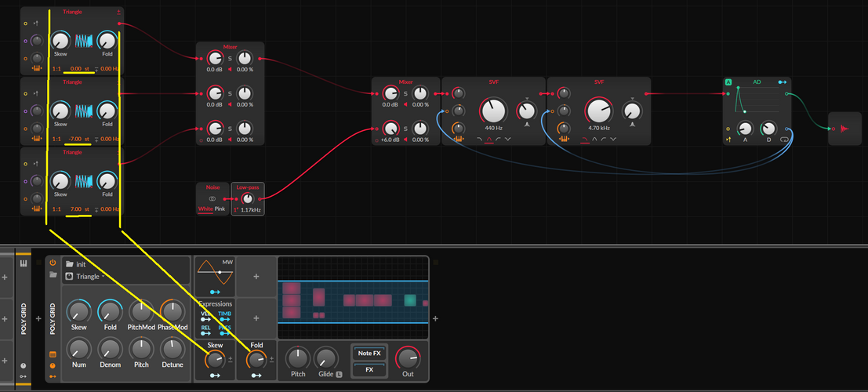This screenshot has height=392, width=868.
Task: Toggle the Glide legato L button
Action: tap(339, 375)
